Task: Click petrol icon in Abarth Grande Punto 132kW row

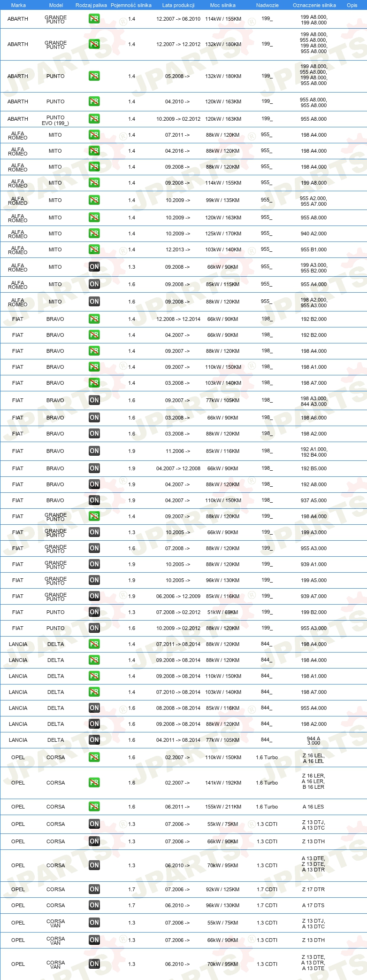Action: [94, 44]
